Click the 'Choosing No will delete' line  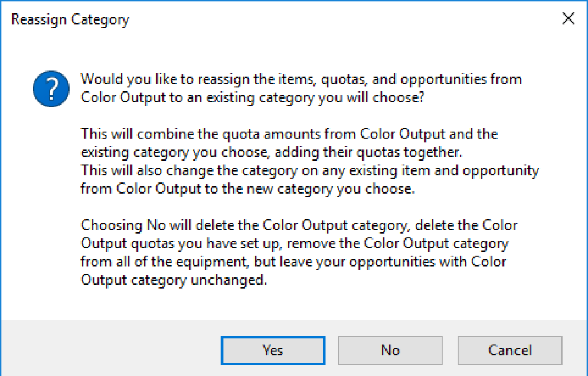[x=299, y=225]
